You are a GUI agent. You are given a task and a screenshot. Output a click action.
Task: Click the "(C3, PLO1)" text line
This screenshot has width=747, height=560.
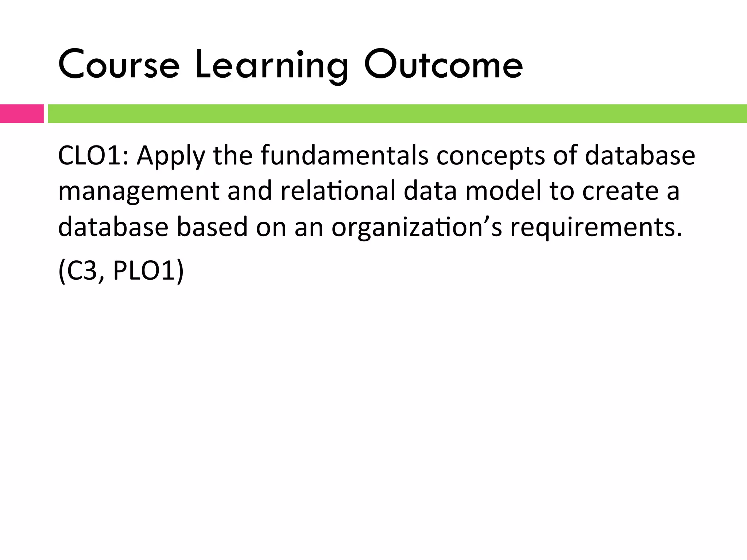pyautogui.click(x=121, y=271)
